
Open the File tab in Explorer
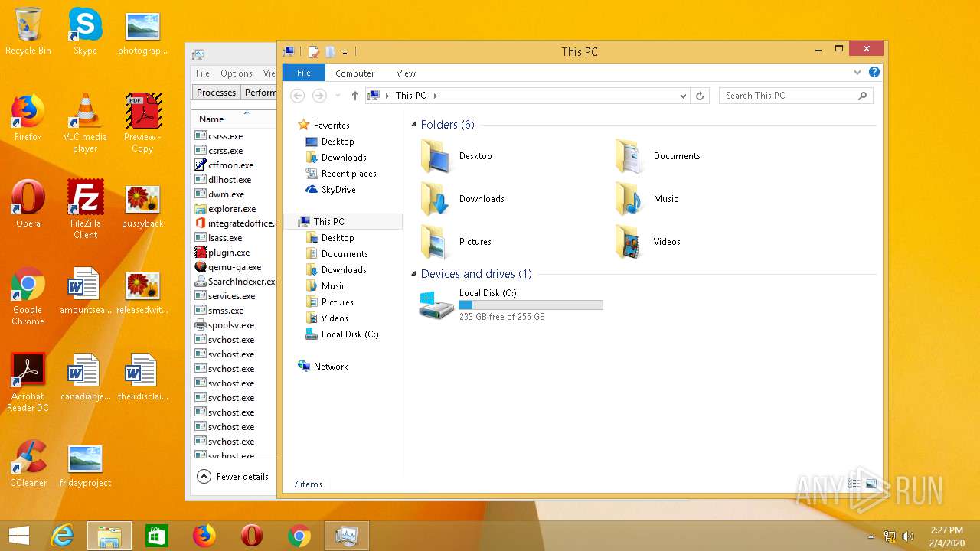pos(304,73)
